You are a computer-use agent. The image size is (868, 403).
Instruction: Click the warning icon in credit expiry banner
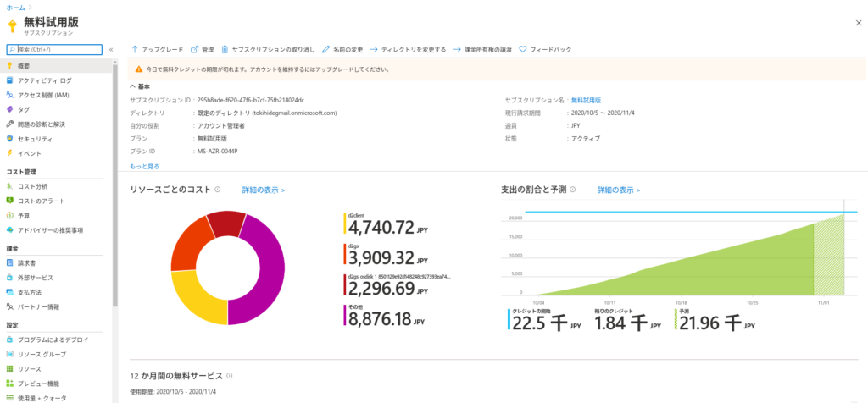(x=139, y=69)
